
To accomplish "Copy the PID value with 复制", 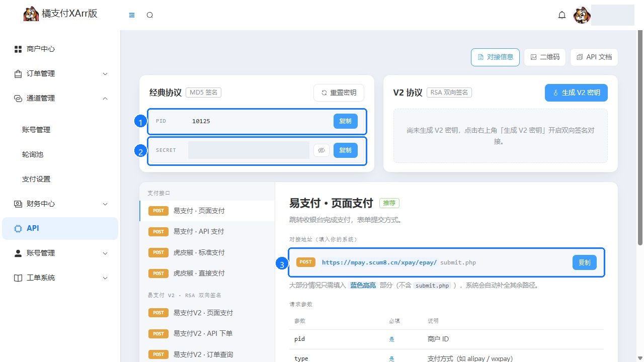I will coord(346,121).
